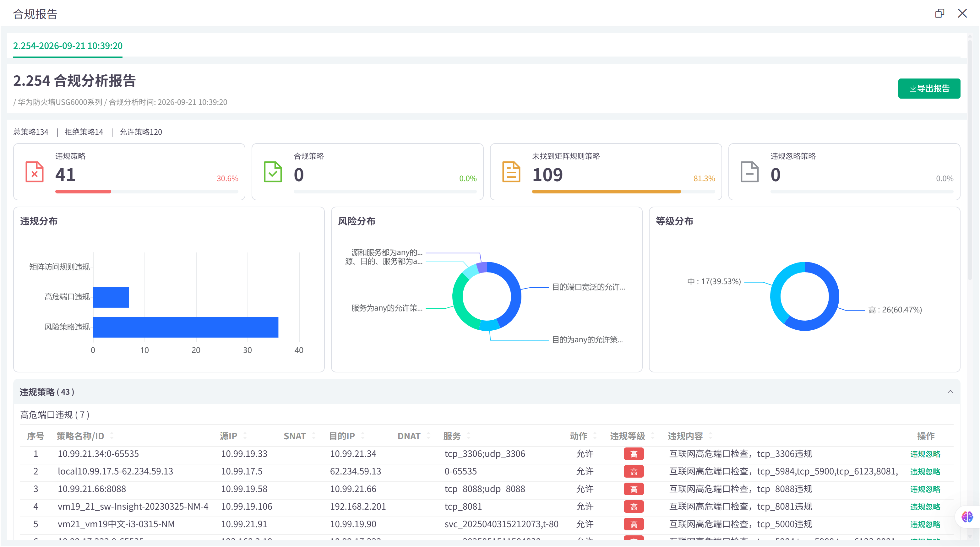Click policy name vm19_21_sw-Insight-20230325-NM-4

point(133,507)
